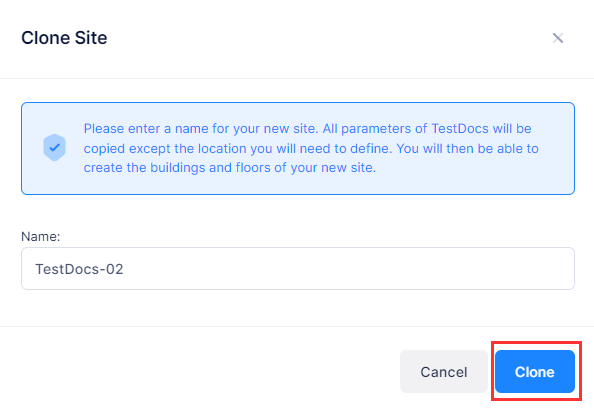
Task: Select the Clone Site dialog title
Action: [64, 38]
